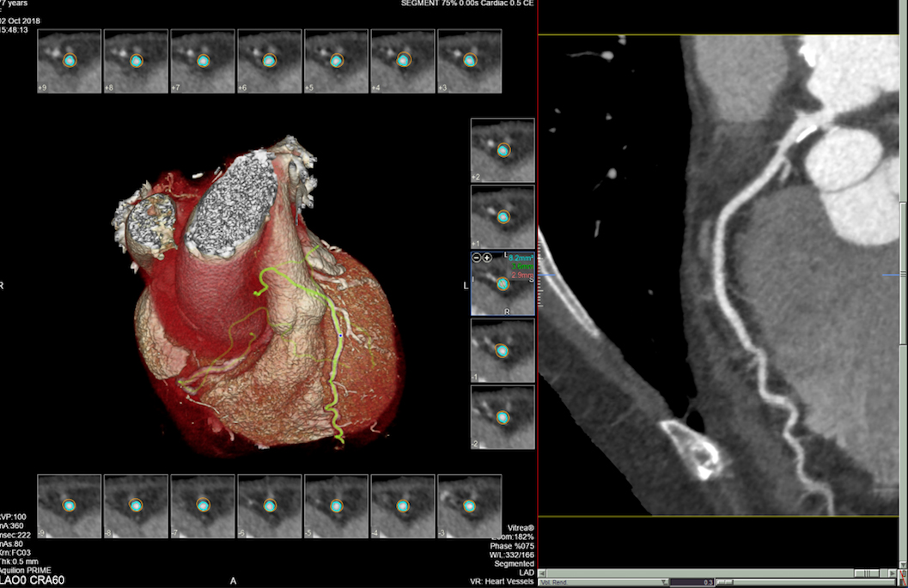
Task: Select the -5 cross-section thumbnail
Action: click(x=336, y=506)
